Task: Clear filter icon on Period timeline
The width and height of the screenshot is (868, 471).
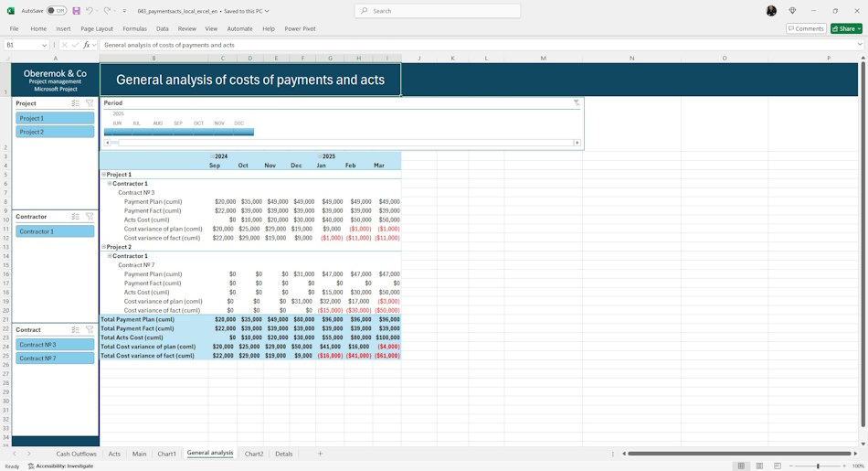Action: [577, 103]
